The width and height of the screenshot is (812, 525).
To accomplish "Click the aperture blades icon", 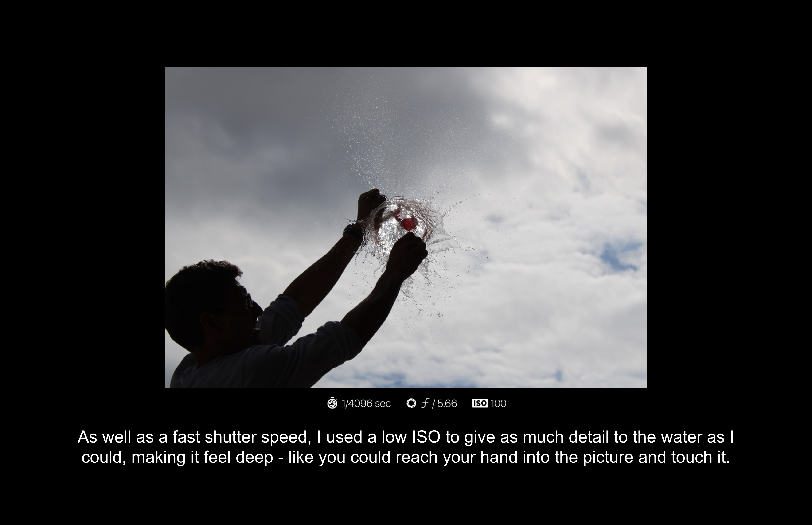I will tap(411, 403).
